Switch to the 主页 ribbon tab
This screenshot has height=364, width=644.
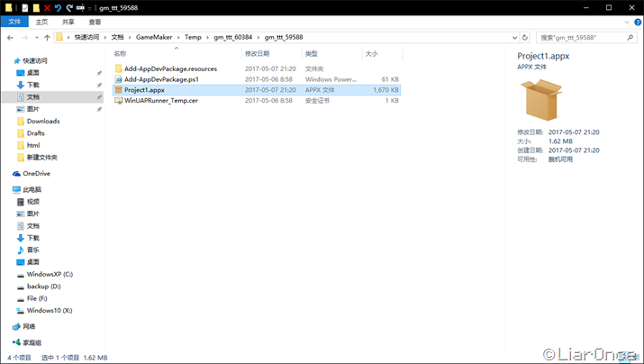click(41, 22)
